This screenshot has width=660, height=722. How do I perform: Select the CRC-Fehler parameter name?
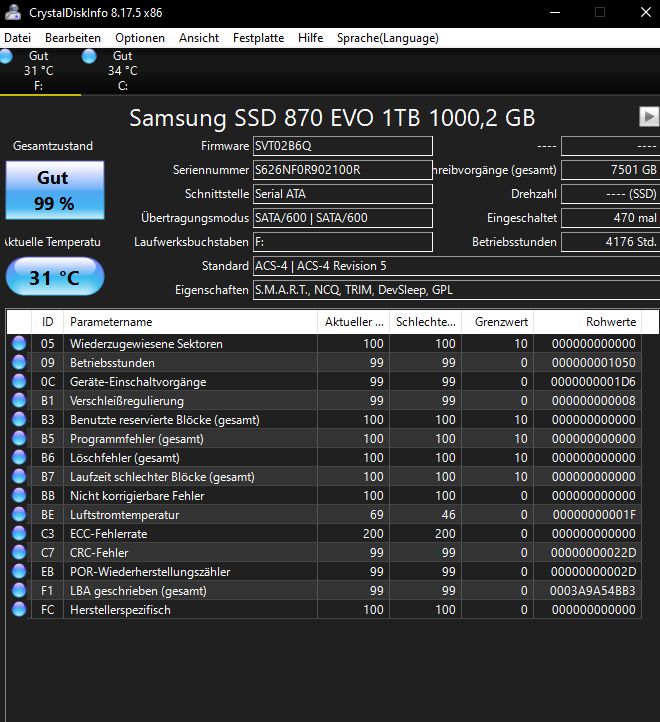[x=99, y=553]
